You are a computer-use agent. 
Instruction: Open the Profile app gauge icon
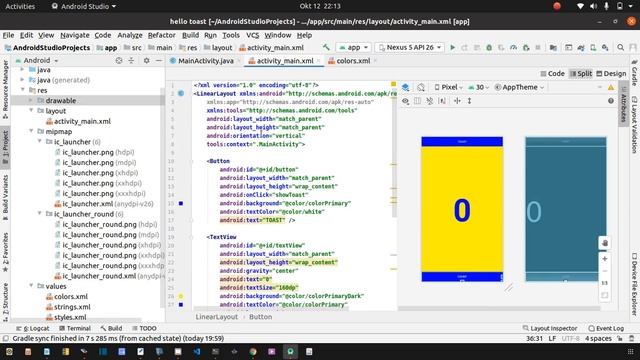(x=513, y=48)
